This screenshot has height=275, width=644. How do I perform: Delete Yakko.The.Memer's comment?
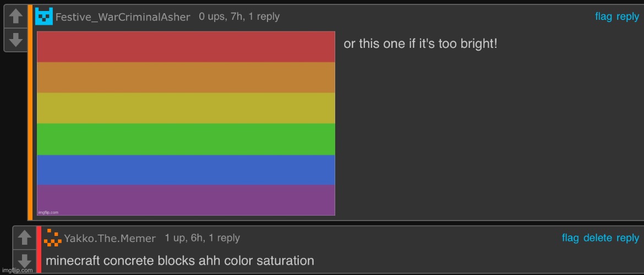pyautogui.click(x=597, y=238)
